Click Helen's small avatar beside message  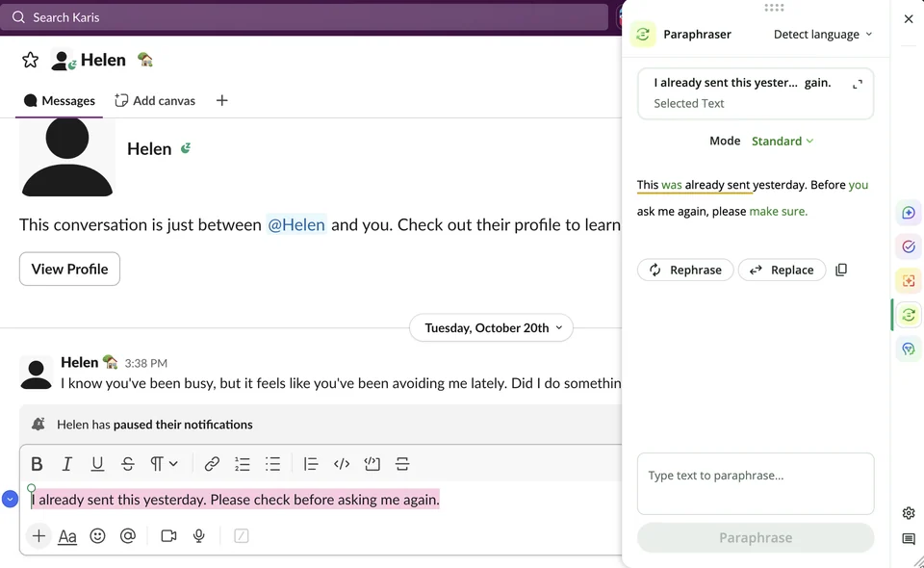click(x=36, y=374)
